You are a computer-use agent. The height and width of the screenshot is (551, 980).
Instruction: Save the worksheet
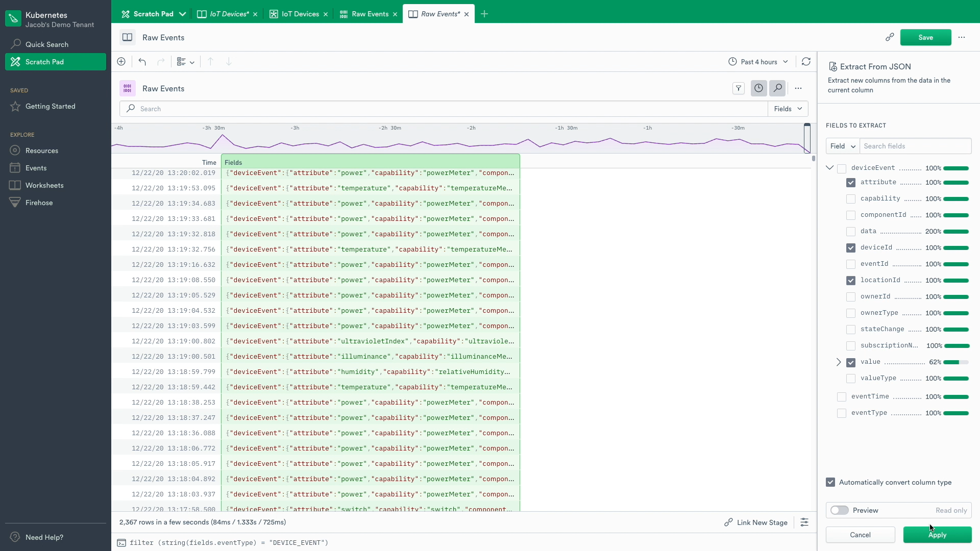click(x=925, y=37)
